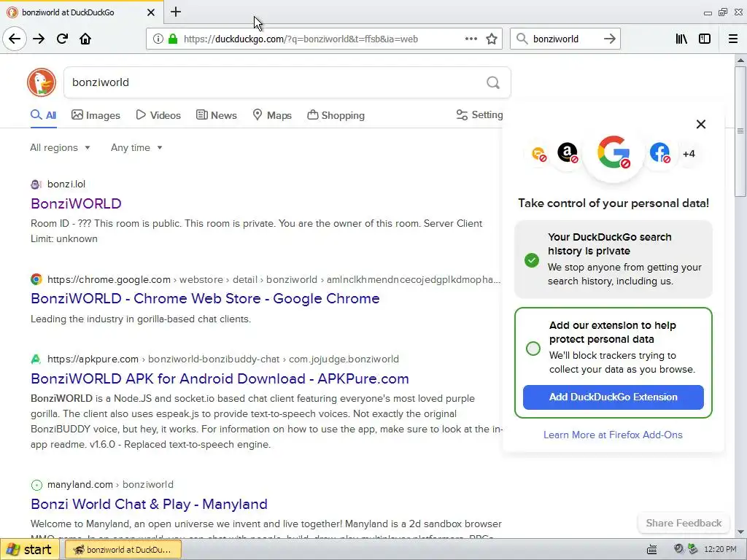
Task: Close the bonziworld at DuckDuckGo tab
Action: (x=150, y=12)
